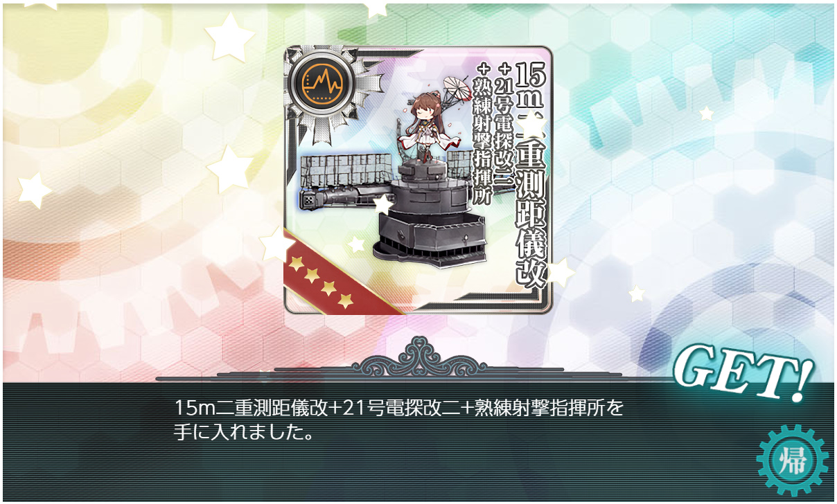
Task: Click the vertical +21号電探改二 text
Action: [x=502, y=129]
